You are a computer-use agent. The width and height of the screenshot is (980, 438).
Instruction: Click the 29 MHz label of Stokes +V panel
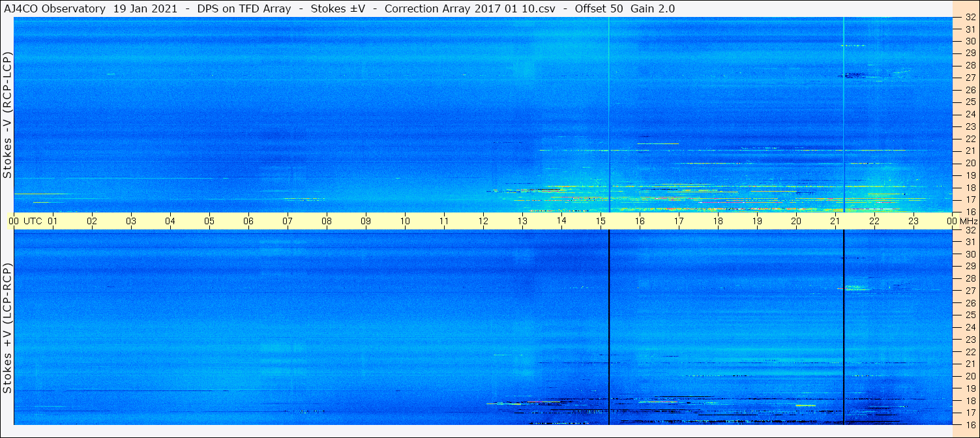[970, 266]
